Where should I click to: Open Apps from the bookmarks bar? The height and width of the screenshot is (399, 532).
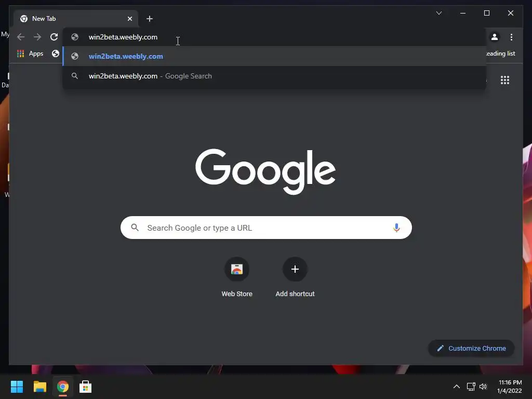[30, 54]
